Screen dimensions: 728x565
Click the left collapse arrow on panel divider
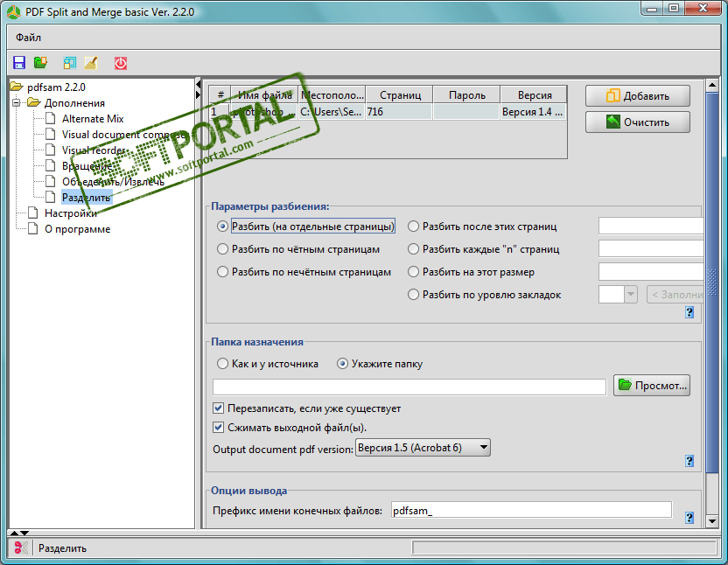[x=199, y=85]
